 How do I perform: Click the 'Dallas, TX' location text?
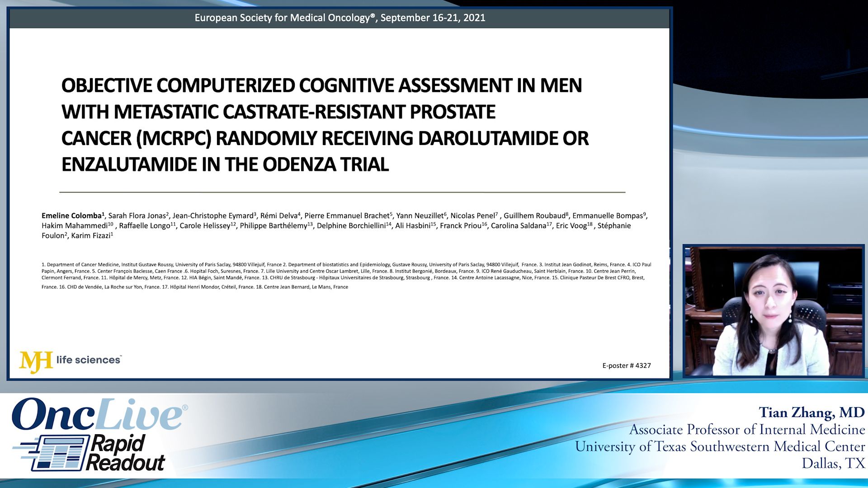tap(834, 463)
